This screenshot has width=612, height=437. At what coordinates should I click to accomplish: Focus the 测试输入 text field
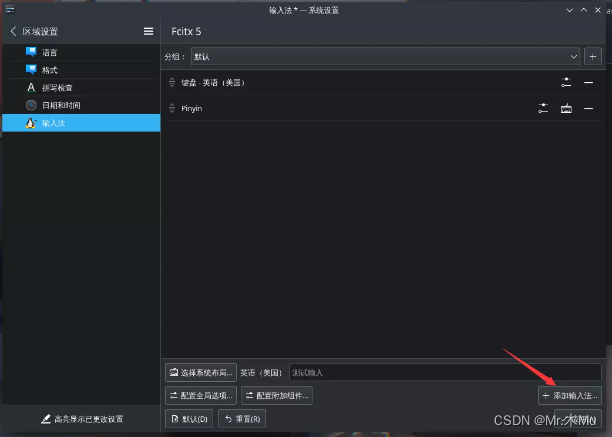click(x=445, y=373)
